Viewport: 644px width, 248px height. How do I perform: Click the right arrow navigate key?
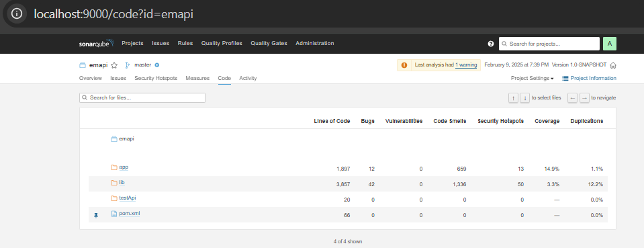pyautogui.click(x=584, y=98)
